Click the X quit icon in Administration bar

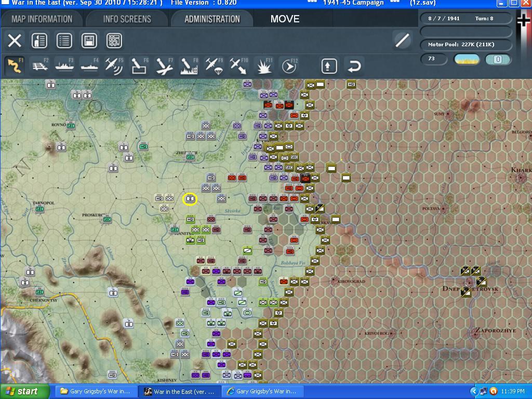point(15,41)
